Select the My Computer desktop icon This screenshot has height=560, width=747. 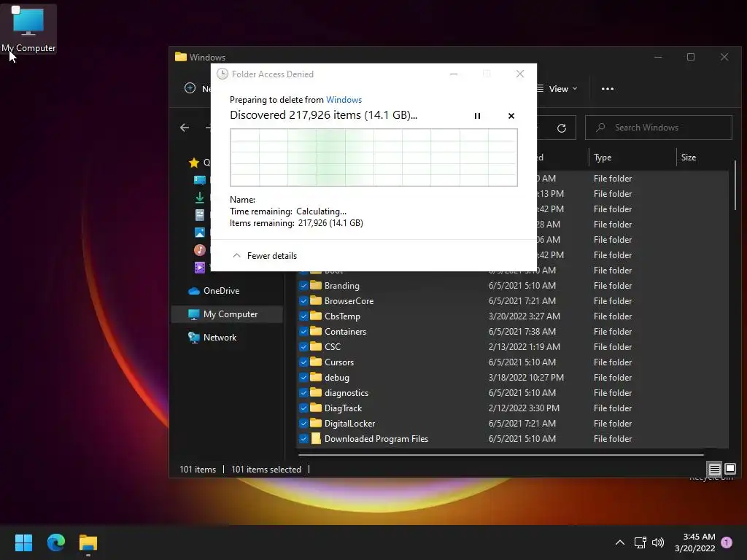click(x=28, y=29)
